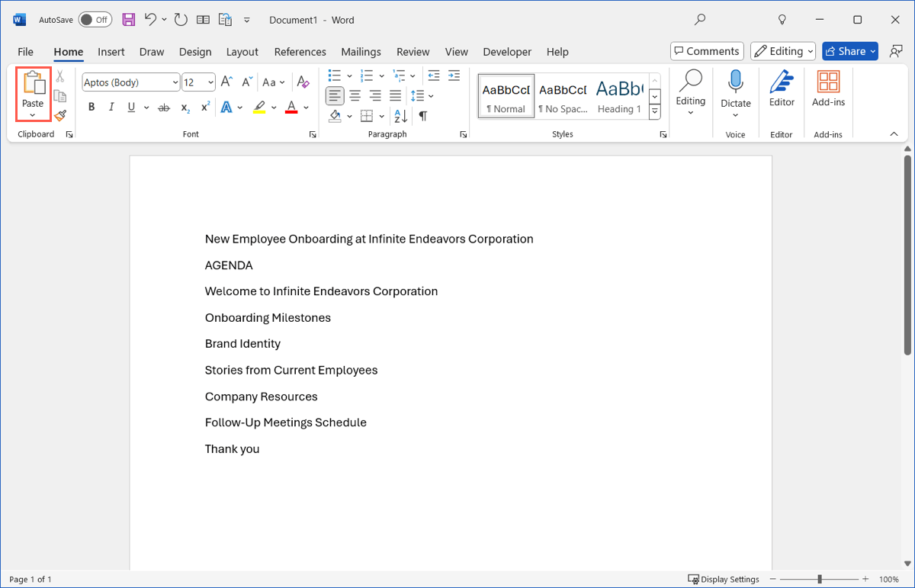Viewport: 915px width, 588px height.
Task: Apply the Heading 1 style
Action: click(619, 96)
